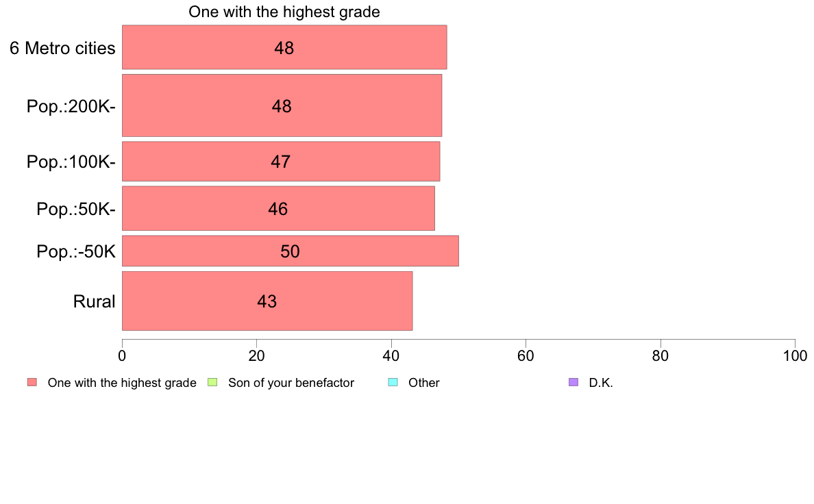The width and height of the screenshot is (814, 504).
Task: Click the '6 Metro cities' axis label
Action: (62, 48)
